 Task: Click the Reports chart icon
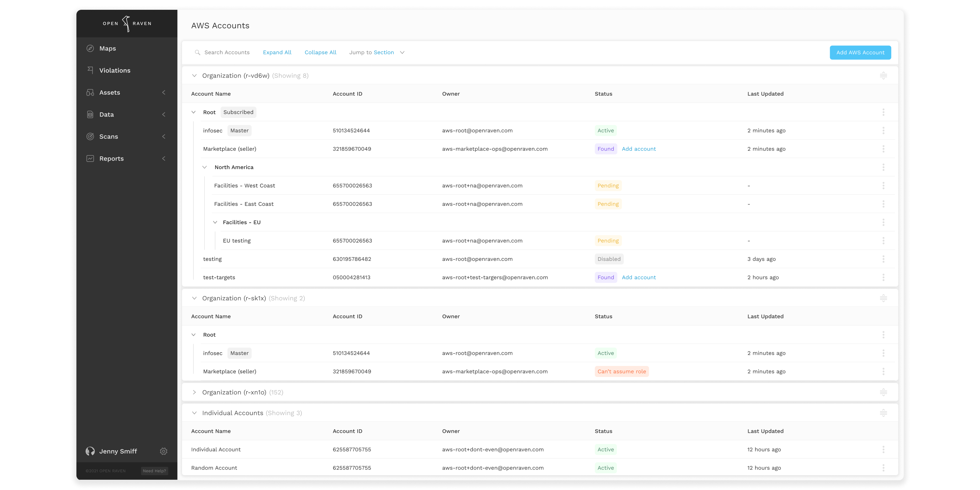[x=90, y=159]
